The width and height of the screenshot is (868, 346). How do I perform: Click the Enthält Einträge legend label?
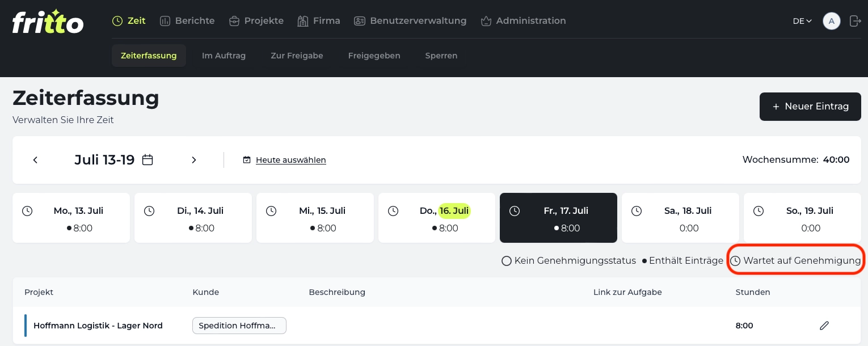[686, 261]
